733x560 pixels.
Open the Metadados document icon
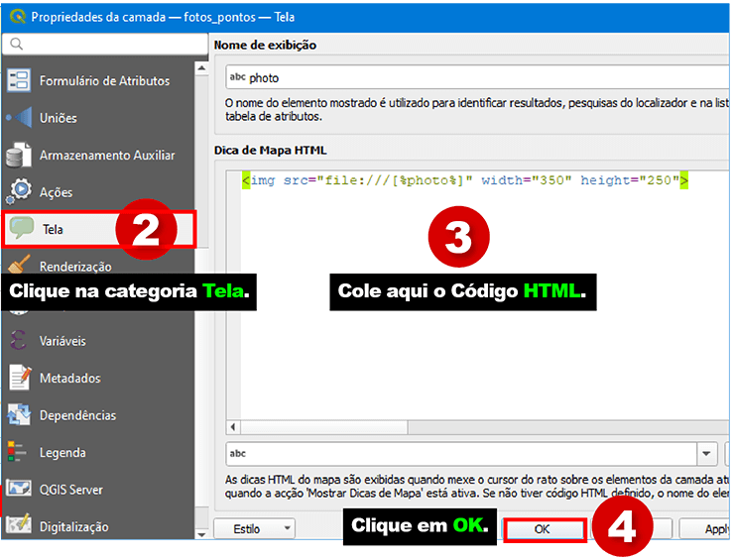20,378
